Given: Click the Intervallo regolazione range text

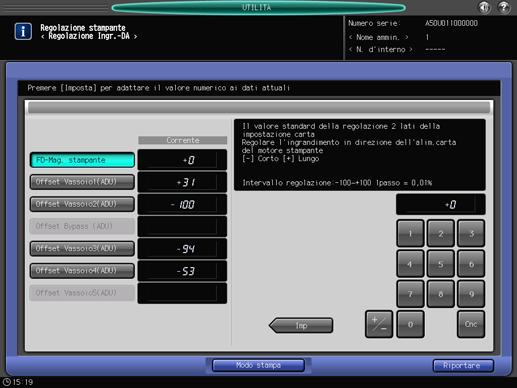Looking at the screenshot, I should tap(337, 183).
